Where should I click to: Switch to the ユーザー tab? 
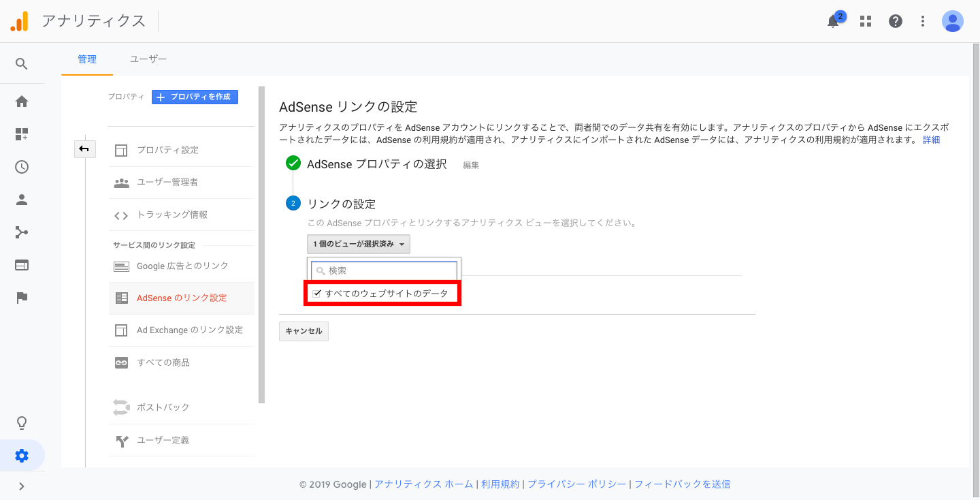pos(148,59)
